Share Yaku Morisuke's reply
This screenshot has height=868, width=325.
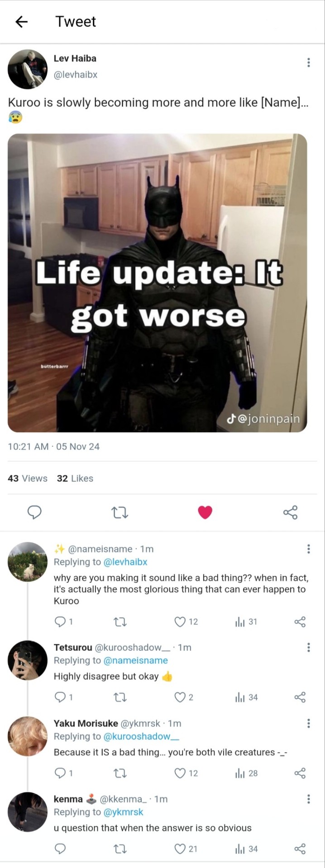(x=300, y=773)
